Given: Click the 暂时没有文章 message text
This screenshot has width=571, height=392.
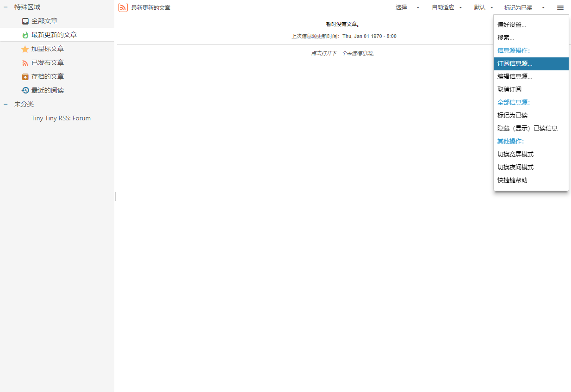Looking at the screenshot, I should [x=343, y=24].
